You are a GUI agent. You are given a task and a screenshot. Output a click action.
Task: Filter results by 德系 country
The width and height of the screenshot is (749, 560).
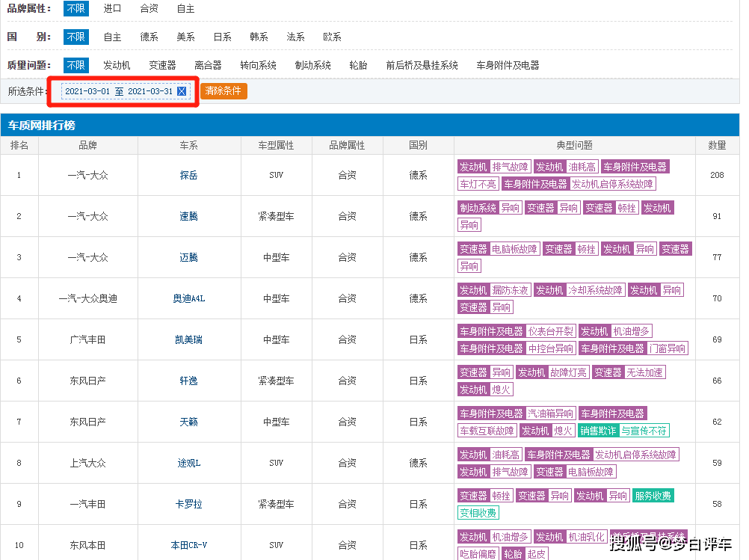149,37
